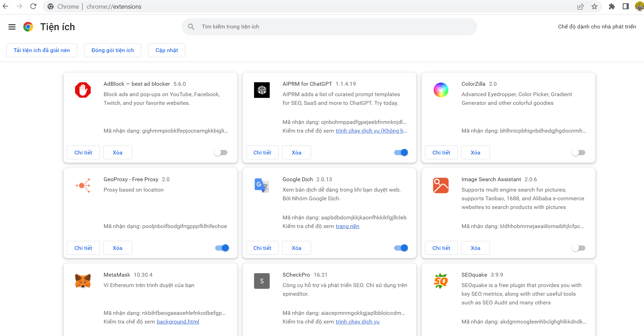The width and height of the screenshot is (644, 336).
Task: Enable the ColorZilla extension toggle
Action: pyautogui.click(x=579, y=152)
